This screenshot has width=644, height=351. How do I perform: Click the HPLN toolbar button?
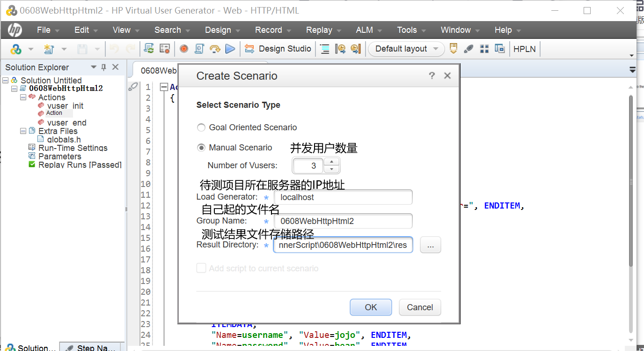(x=525, y=49)
